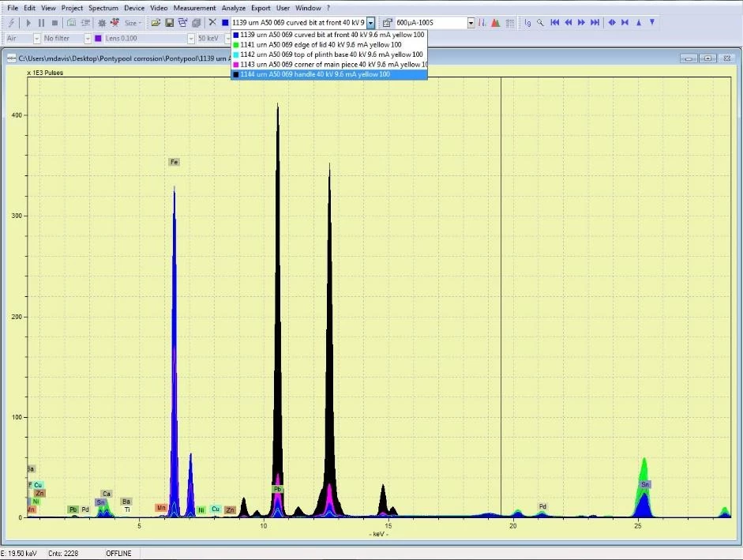
Task: Expand the spectrum selection dropdown arrow
Action: [x=371, y=23]
